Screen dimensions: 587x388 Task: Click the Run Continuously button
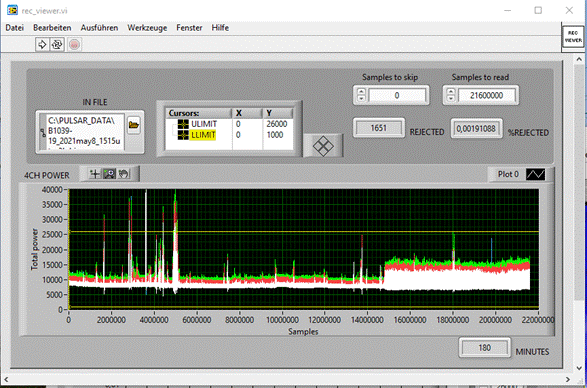[57, 45]
